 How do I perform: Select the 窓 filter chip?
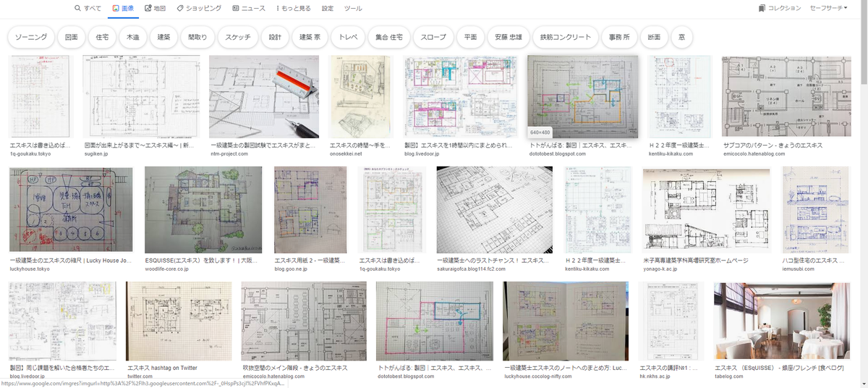pyautogui.click(x=681, y=37)
